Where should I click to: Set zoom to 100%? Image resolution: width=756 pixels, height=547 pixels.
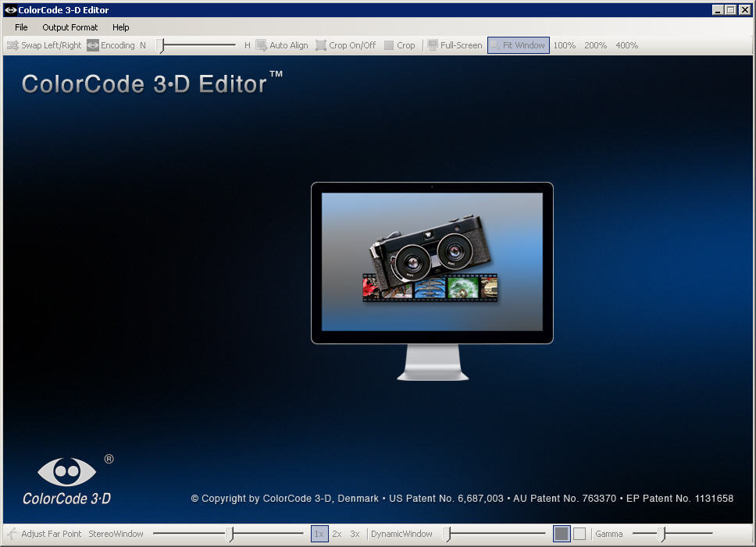click(x=564, y=45)
